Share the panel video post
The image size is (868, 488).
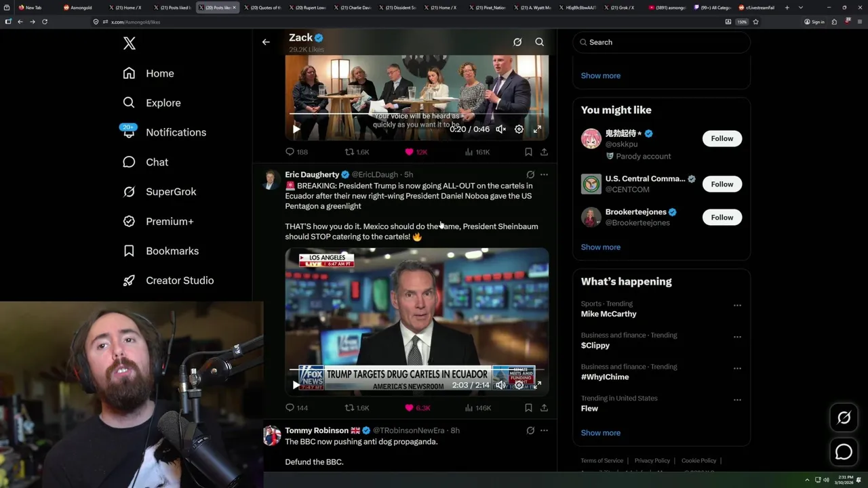[544, 152]
